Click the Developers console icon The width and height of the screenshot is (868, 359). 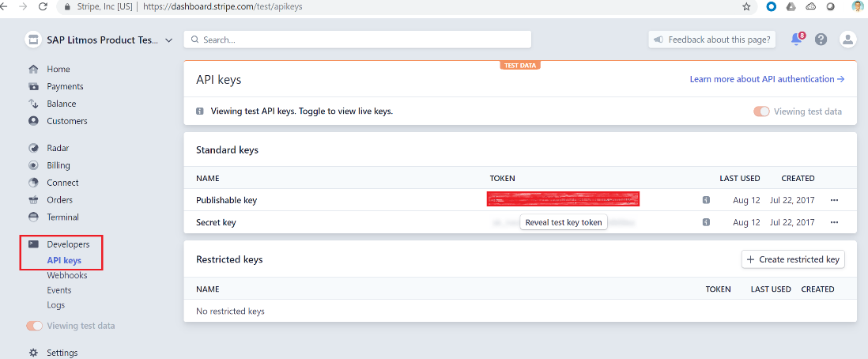coord(34,244)
